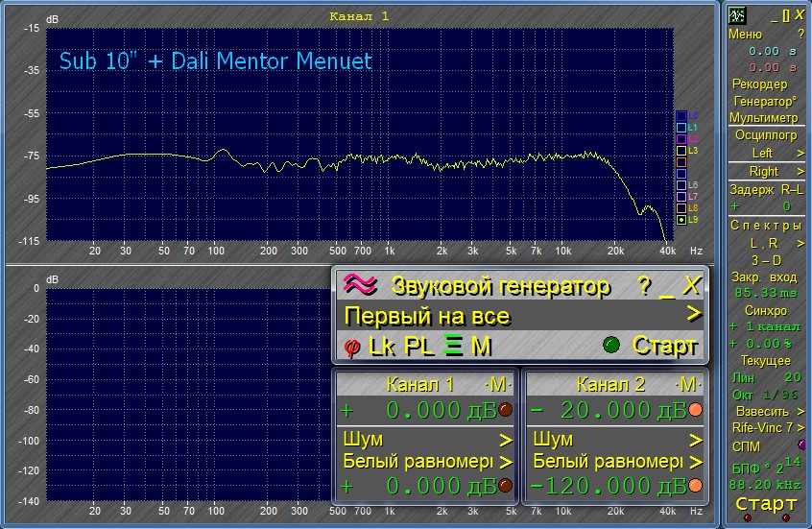Viewport: 812px width, 529px height.
Task: Click the 1 канал sync value
Action: point(774,327)
